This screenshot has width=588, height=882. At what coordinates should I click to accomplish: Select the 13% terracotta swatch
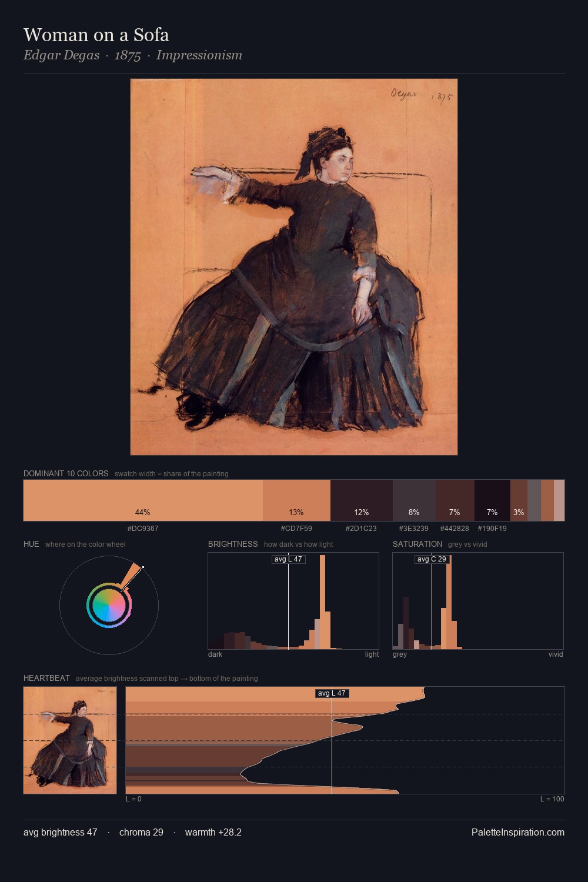click(x=296, y=500)
